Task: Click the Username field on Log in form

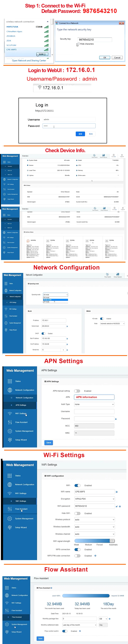Action: (x=69, y=119)
